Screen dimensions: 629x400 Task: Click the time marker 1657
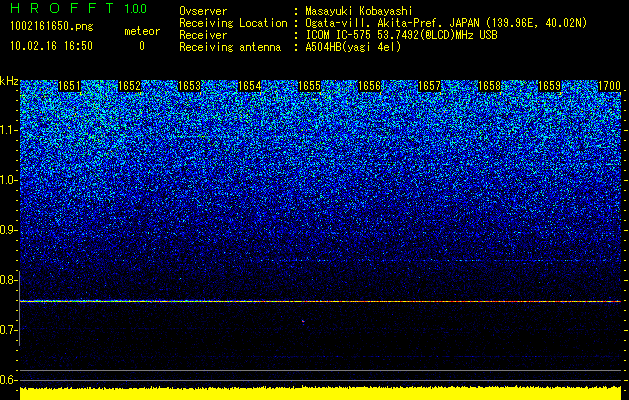click(429, 86)
